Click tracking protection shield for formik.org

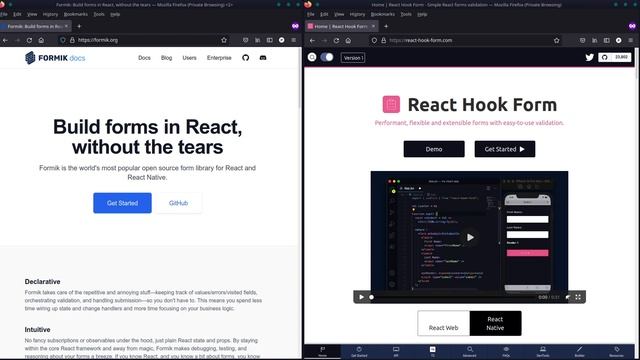[62, 40]
